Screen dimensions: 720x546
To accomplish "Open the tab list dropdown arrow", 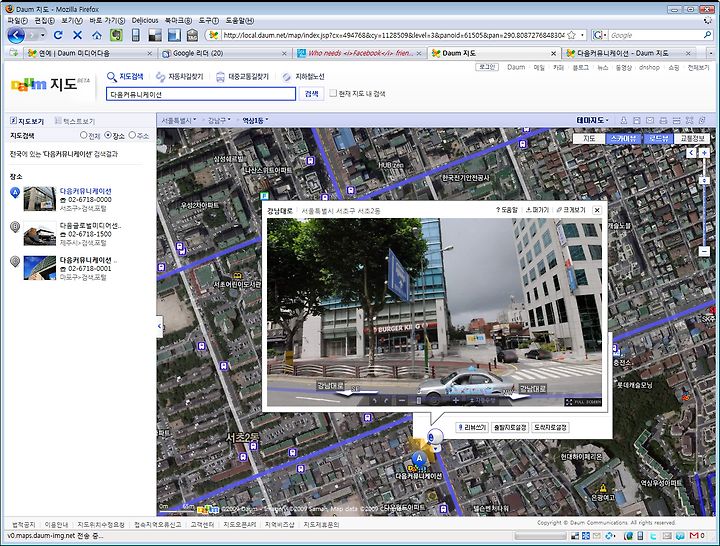I will tap(711, 53).
